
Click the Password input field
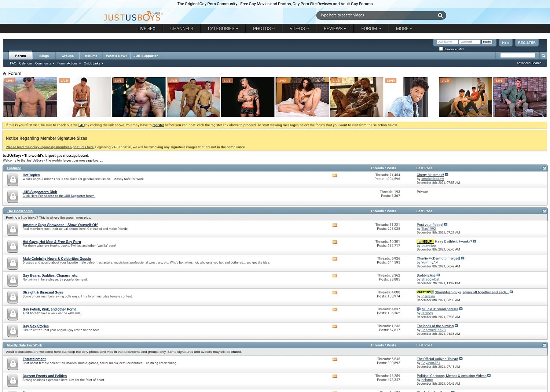469,42
